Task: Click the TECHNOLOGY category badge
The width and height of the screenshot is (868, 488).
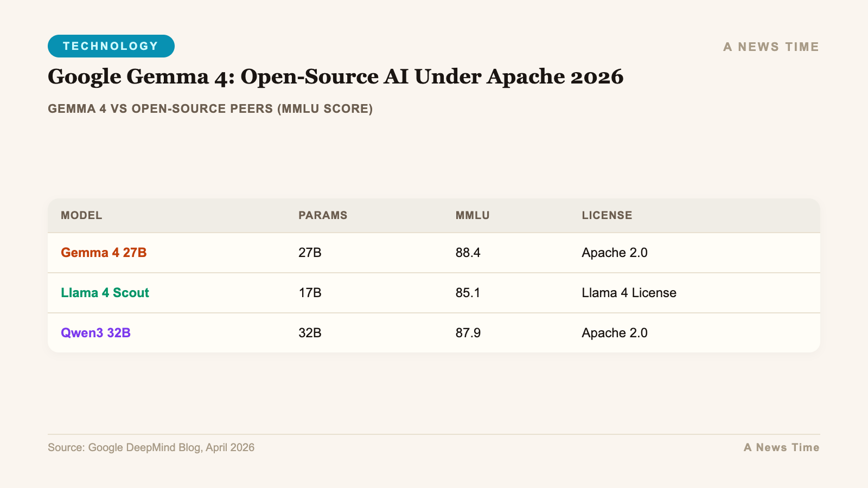Action: click(x=111, y=46)
